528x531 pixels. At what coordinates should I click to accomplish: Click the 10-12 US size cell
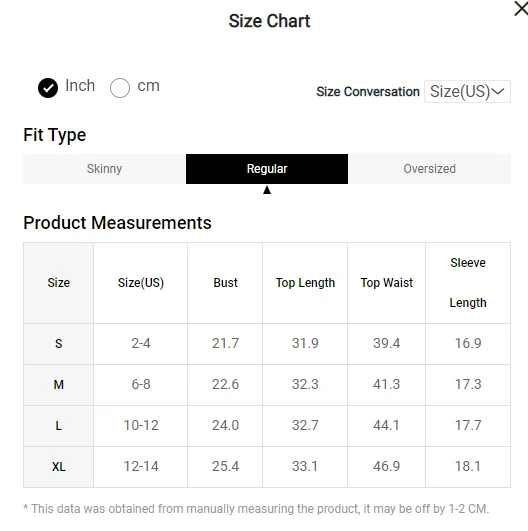click(x=141, y=425)
